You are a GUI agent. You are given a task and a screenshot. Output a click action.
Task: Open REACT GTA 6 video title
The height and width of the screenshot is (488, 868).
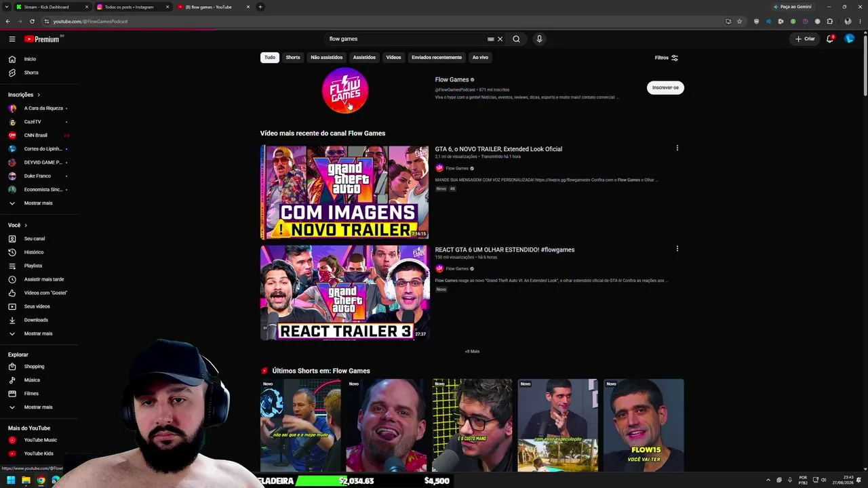[505, 249]
